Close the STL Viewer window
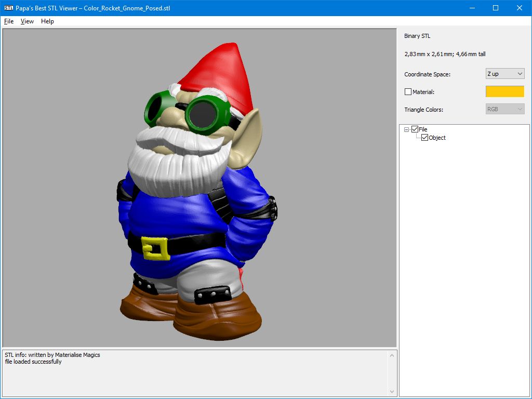 pos(520,8)
